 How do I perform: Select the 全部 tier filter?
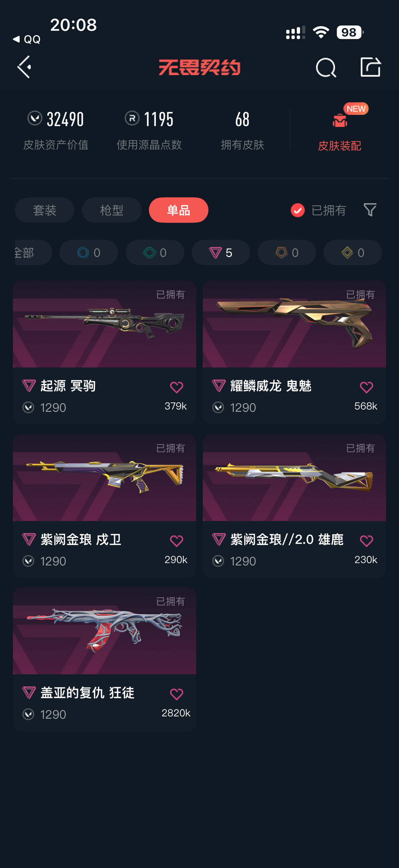pos(33,252)
